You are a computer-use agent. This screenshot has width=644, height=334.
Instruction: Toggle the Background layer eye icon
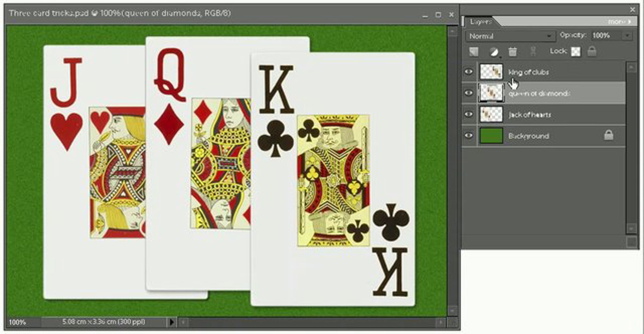469,135
